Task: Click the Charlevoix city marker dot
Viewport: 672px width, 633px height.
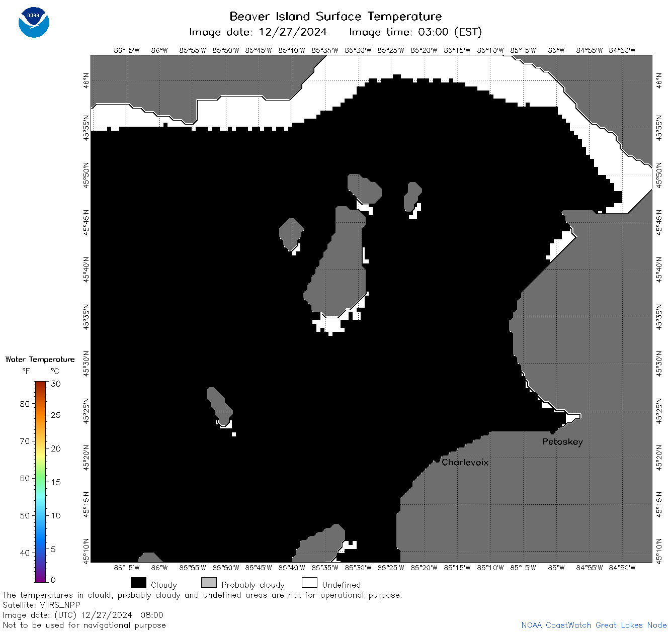Action: [437, 460]
